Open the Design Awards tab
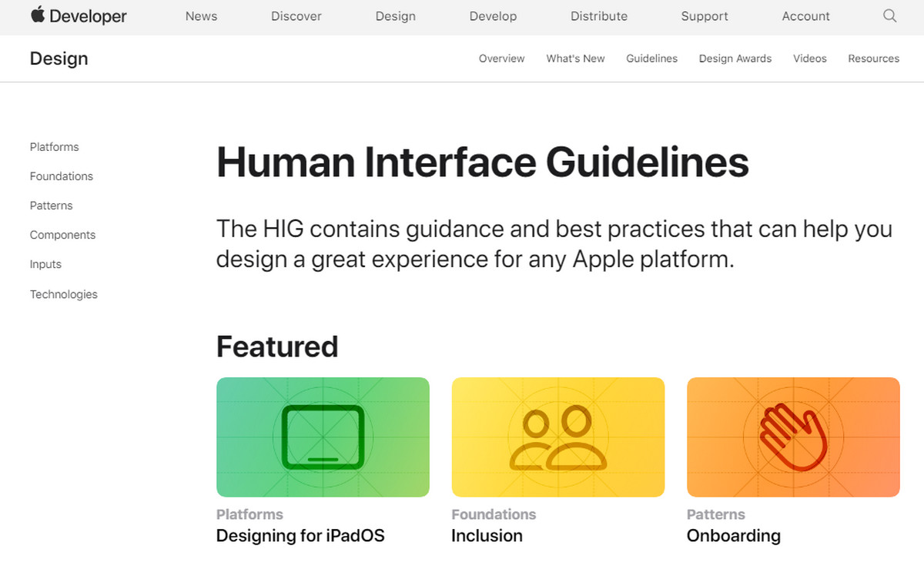The height and width of the screenshot is (569, 924). (735, 59)
